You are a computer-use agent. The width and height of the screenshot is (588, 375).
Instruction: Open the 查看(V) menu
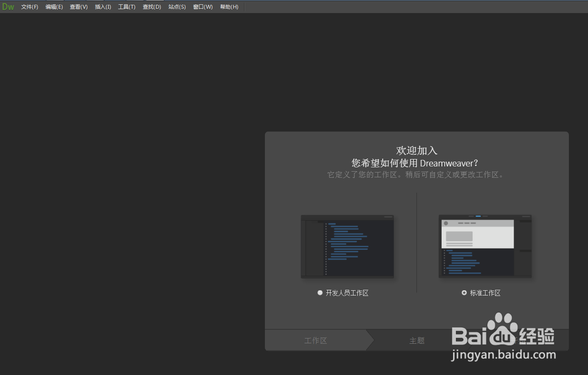point(79,7)
